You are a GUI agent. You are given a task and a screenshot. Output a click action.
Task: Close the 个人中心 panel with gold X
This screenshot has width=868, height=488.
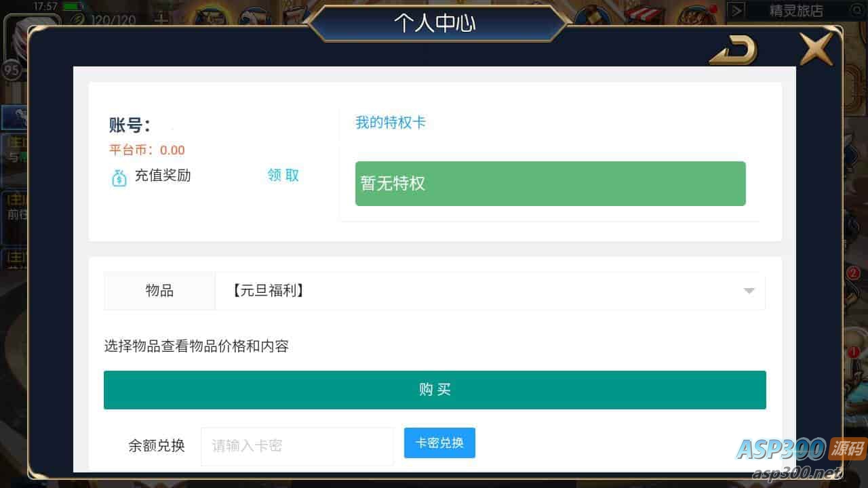pos(816,48)
